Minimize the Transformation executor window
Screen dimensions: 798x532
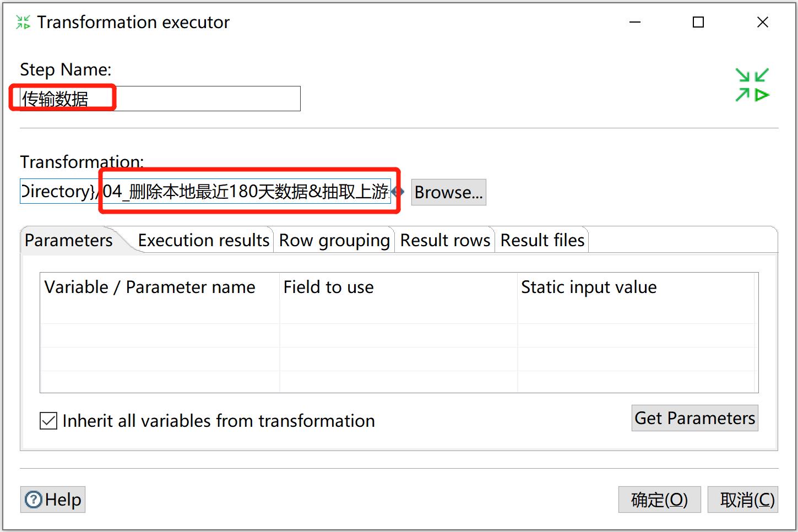point(635,22)
